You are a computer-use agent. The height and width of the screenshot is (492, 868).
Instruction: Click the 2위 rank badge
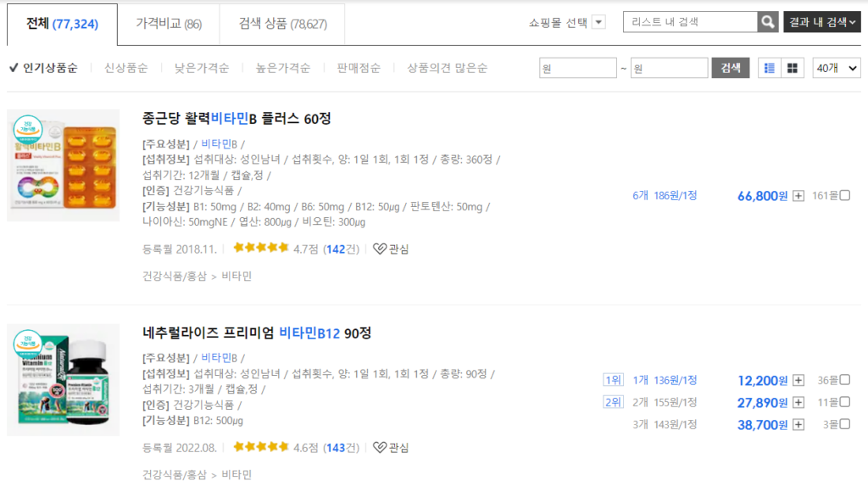pos(613,402)
